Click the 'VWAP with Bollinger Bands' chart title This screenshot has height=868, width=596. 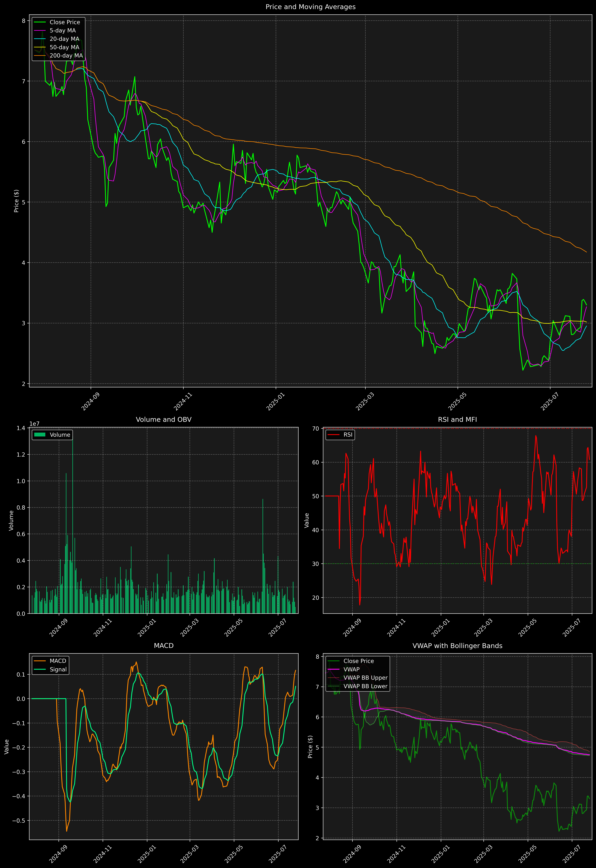(x=457, y=646)
